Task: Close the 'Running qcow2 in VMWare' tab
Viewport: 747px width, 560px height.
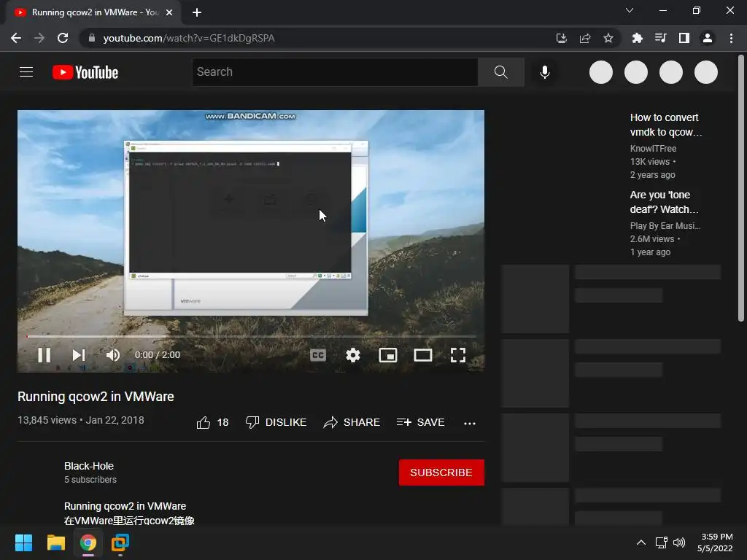Action: (x=169, y=12)
